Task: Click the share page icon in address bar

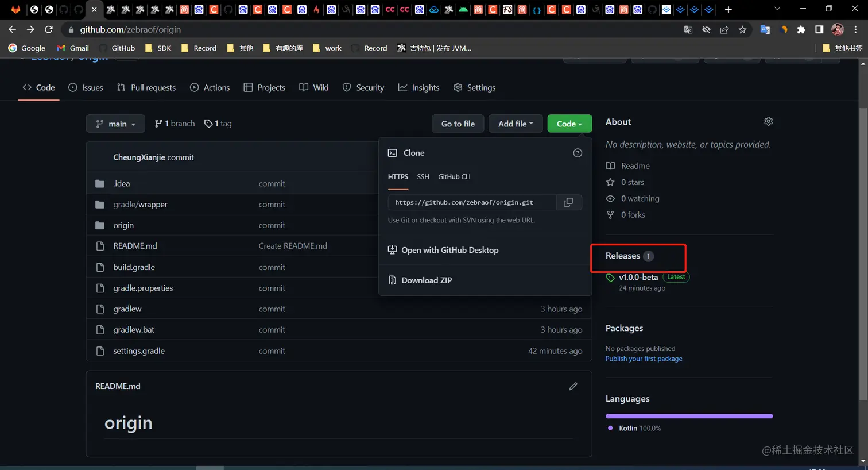Action: (x=724, y=29)
